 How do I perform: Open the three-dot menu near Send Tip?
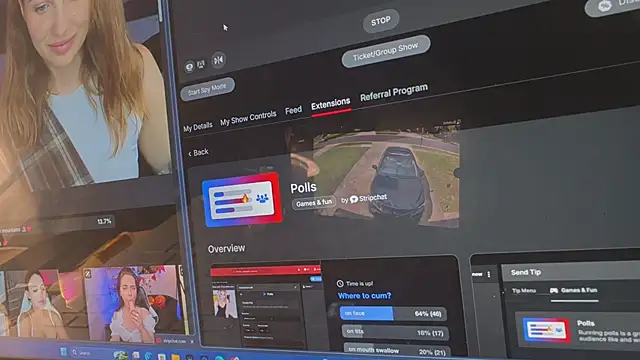pos(489,274)
